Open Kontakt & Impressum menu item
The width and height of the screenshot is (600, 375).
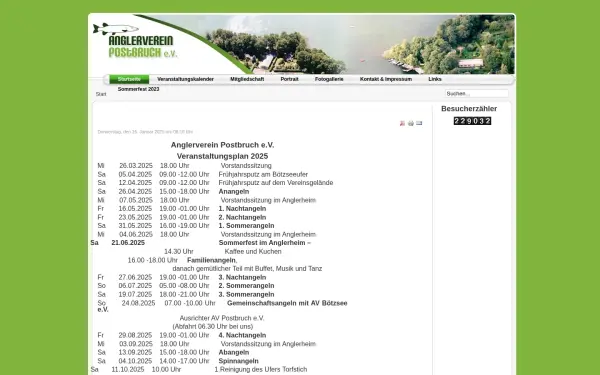pyautogui.click(x=386, y=79)
